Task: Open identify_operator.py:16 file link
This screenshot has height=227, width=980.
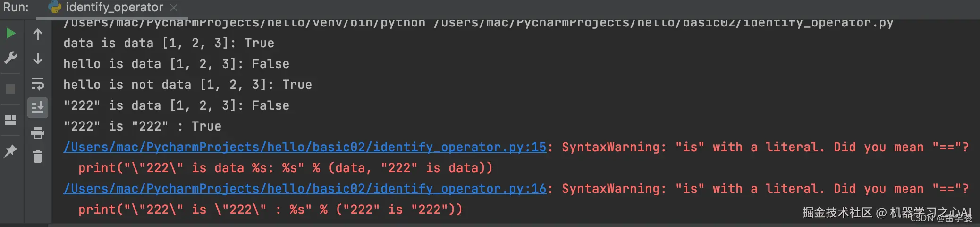Action: tap(305, 189)
